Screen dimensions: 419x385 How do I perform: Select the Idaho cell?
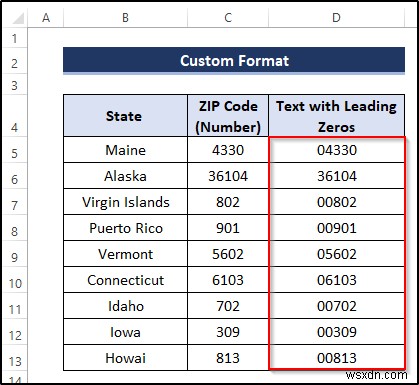pos(125,306)
